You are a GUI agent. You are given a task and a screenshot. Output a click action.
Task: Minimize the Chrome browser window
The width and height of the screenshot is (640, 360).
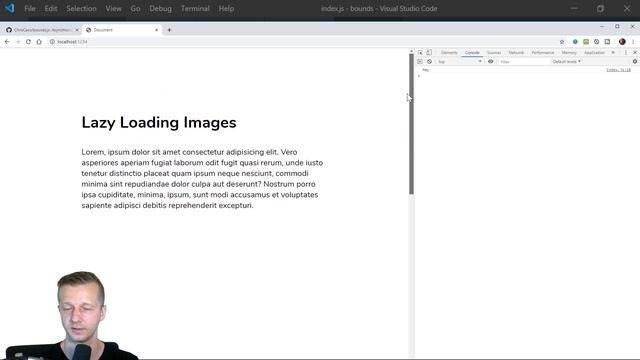(x=602, y=27)
